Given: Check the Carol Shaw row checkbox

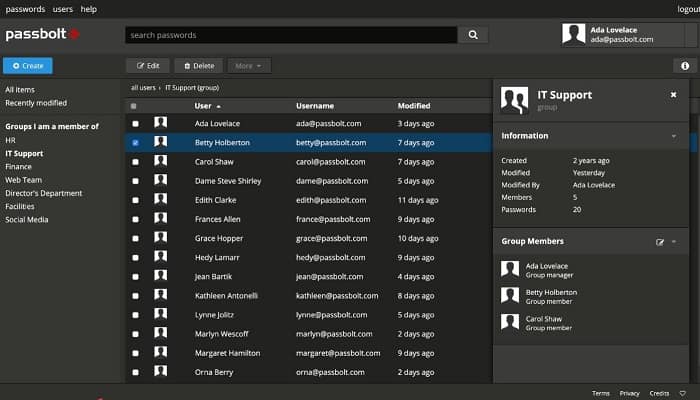Looking at the screenshot, I should coord(135,162).
